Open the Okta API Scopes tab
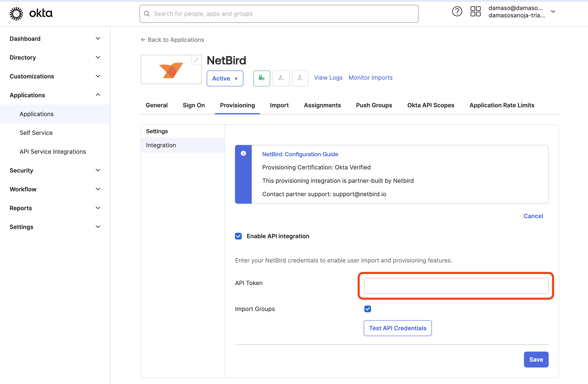The width and height of the screenshot is (588, 384). 430,105
